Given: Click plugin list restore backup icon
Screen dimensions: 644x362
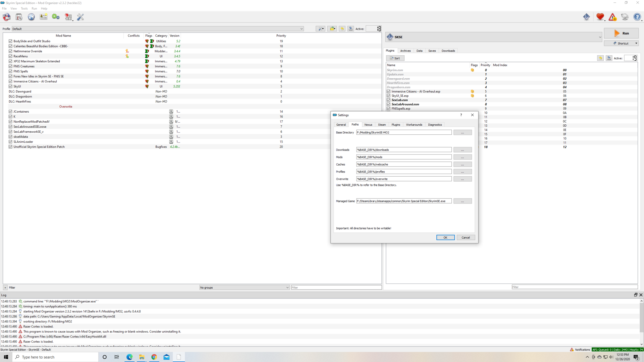Looking at the screenshot, I should [600, 58].
